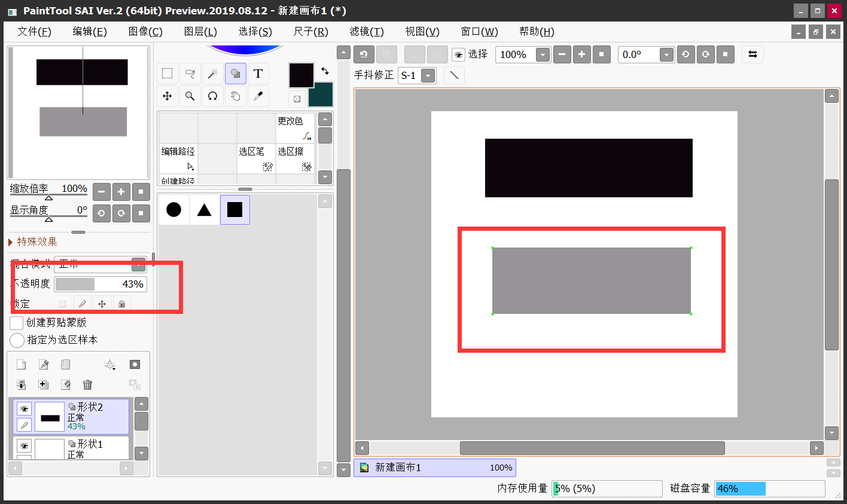Select the 更改色 tool
847x504 pixels.
[295, 128]
